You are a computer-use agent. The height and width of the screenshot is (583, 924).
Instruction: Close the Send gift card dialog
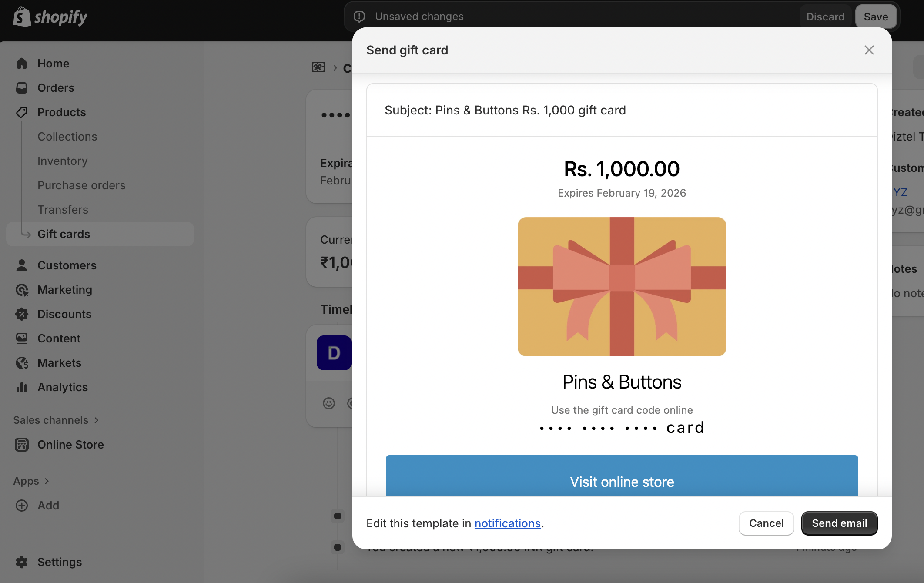(x=869, y=50)
